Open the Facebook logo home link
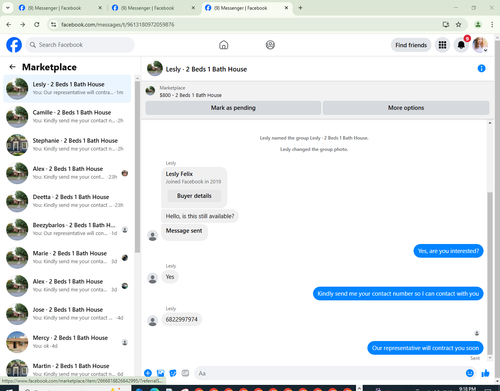Image resolution: width=500 pixels, height=391 pixels. [14, 45]
